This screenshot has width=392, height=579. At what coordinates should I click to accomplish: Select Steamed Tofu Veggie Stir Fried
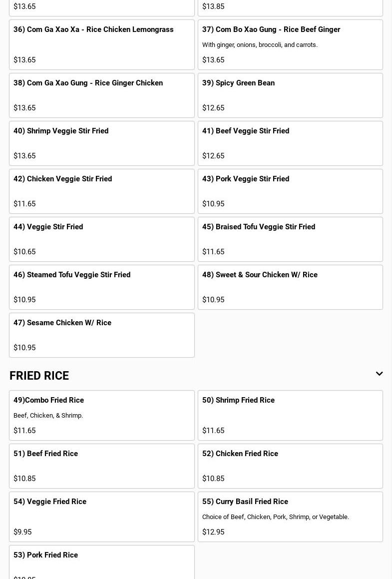101,287
